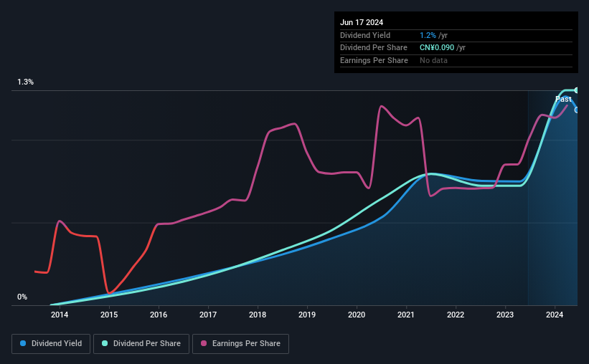Click the pink Earnings Per Share legend dot

point(204,343)
